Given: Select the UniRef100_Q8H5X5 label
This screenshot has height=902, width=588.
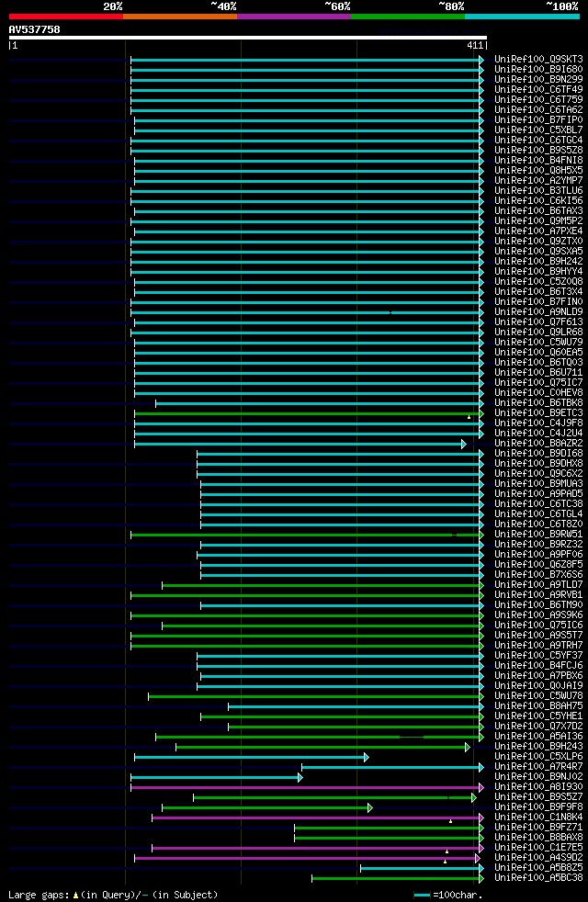Looking at the screenshot, I should (538, 170).
